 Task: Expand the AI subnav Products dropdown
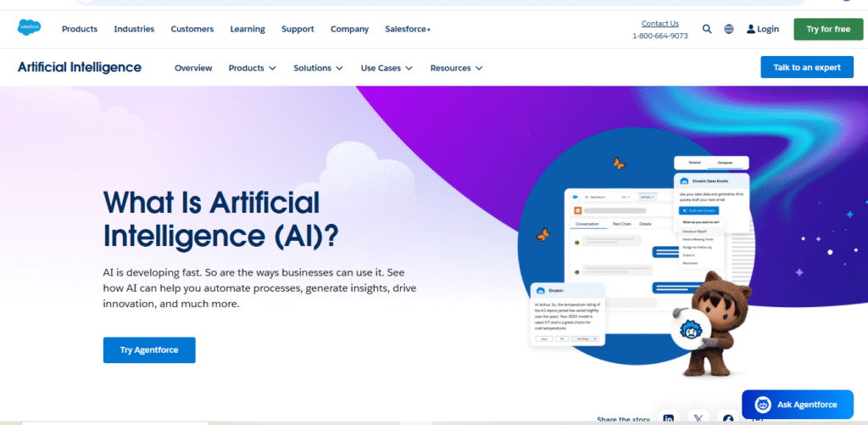[253, 68]
